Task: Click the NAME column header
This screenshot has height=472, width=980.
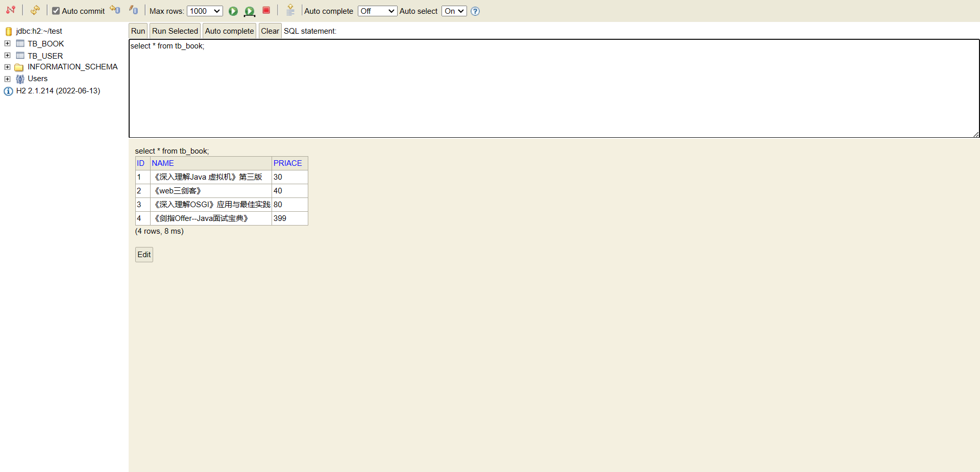Action: pos(163,163)
